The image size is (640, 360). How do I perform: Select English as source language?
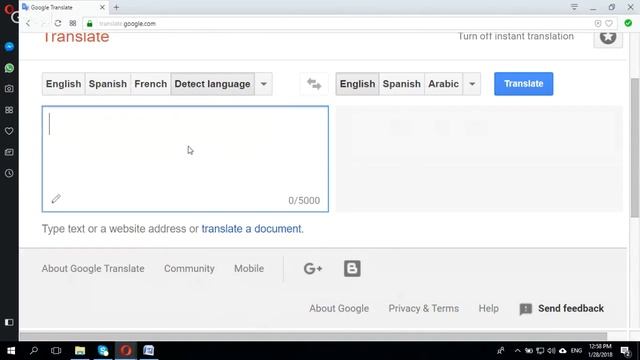[x=63, y=84]
